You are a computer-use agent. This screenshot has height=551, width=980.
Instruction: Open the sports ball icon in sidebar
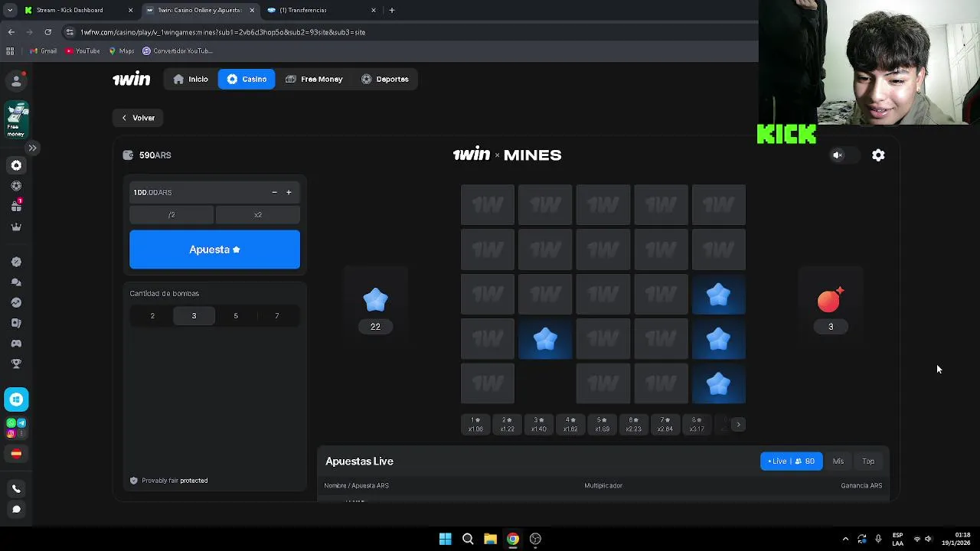click(x=16, y=186)
